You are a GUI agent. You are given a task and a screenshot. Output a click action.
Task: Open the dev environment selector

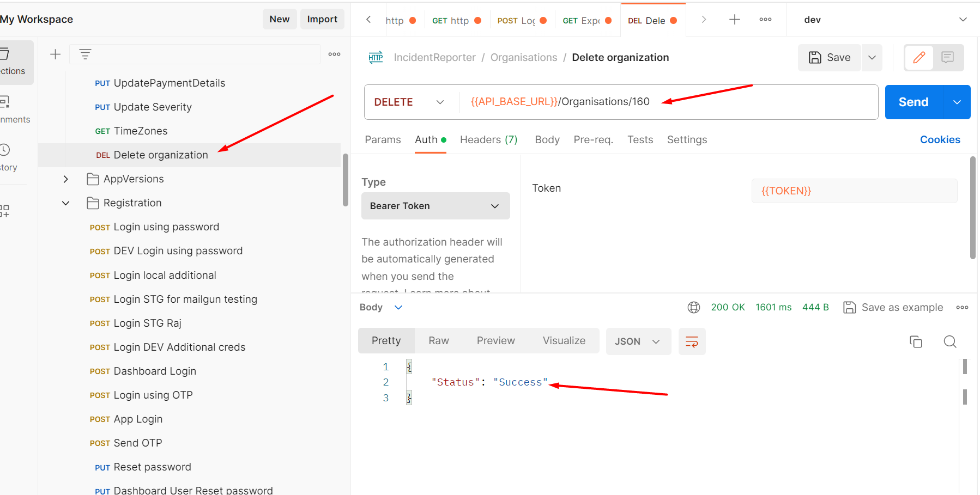(x=883, y=20)
